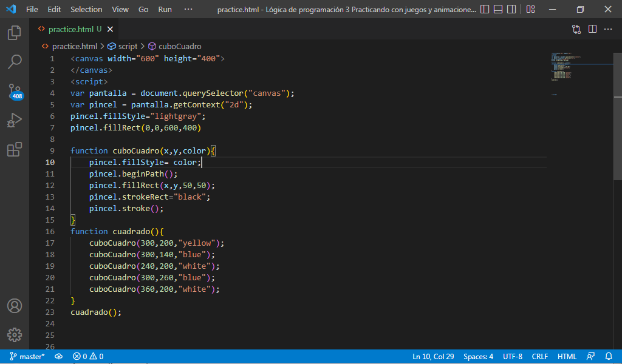This screenshot has height=364, width=622.
Task: Click the Publish to cloud sync icon
Action: (58, 357)
